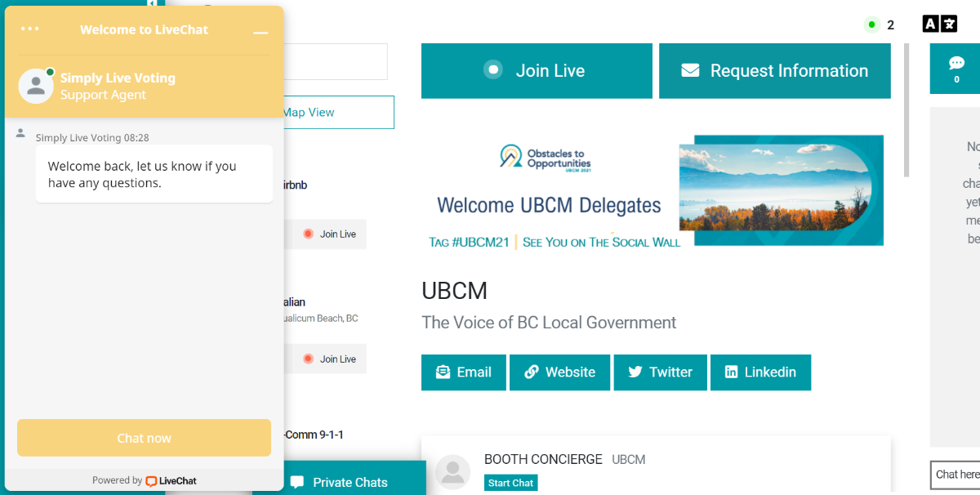Image resolution: width=980 pixels, height=495 pixels.
Task: Click 'The Voice of BC Local Government' tagline
Action: tap(549, 323)
